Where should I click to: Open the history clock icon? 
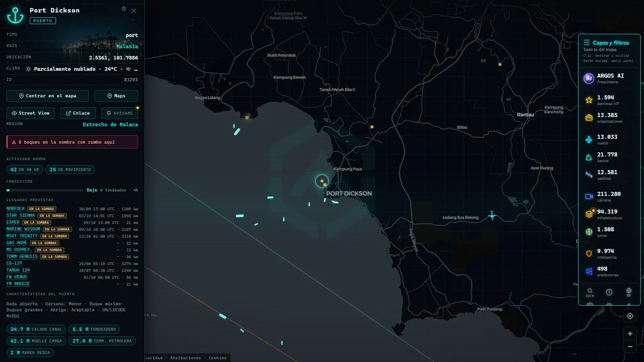(609, 292)
